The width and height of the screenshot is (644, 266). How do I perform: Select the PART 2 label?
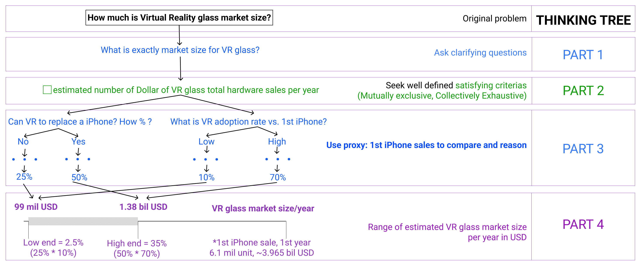tap(583, 90)
